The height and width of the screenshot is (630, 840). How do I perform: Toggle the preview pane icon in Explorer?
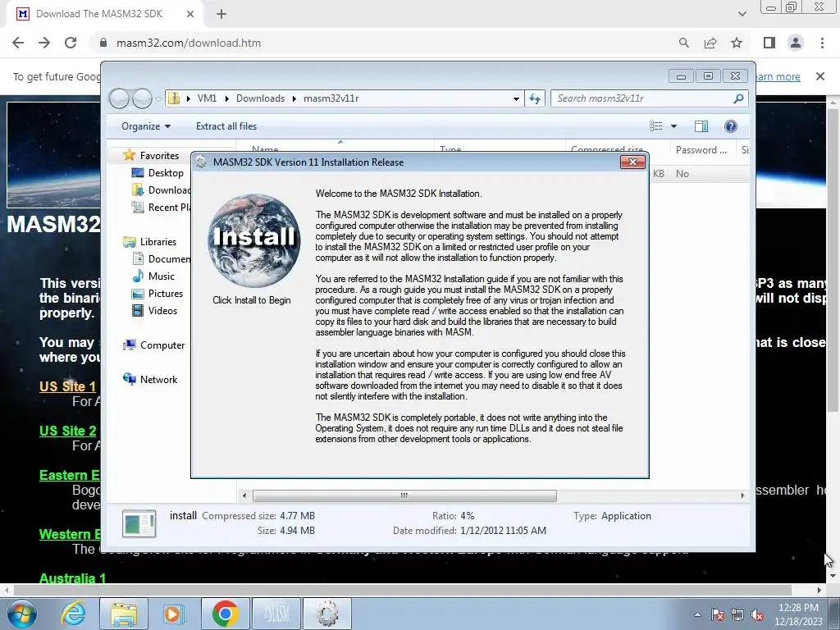(x=701, y=126)
